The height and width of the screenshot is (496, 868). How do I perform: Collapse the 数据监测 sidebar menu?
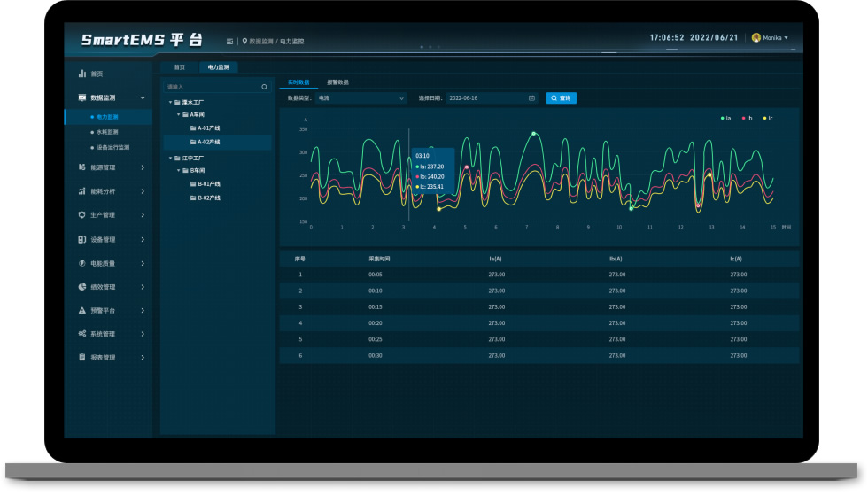point(143,97)
